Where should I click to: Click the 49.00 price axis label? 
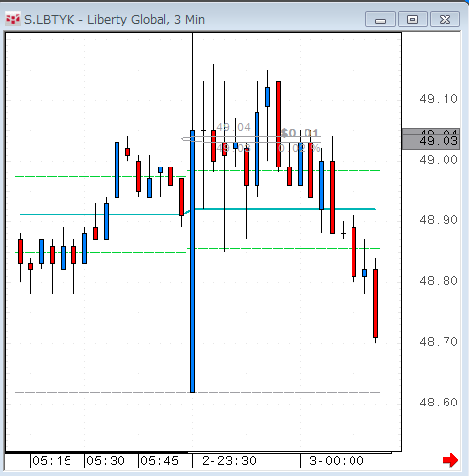[x=439, y=160]
